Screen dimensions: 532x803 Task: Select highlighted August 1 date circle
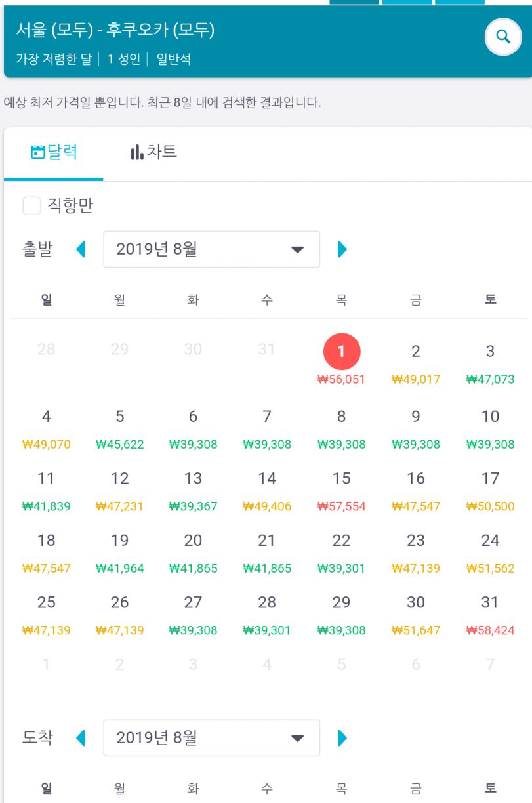(x=342, y=351)
